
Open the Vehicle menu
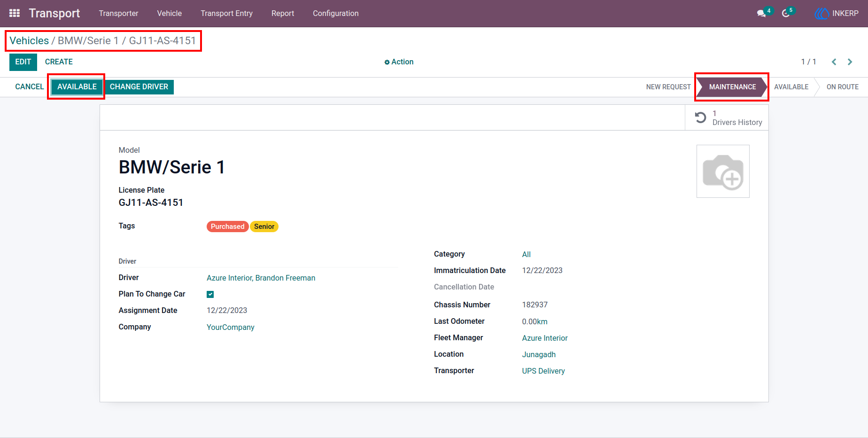pyautogui.click(x=170, y=14)
